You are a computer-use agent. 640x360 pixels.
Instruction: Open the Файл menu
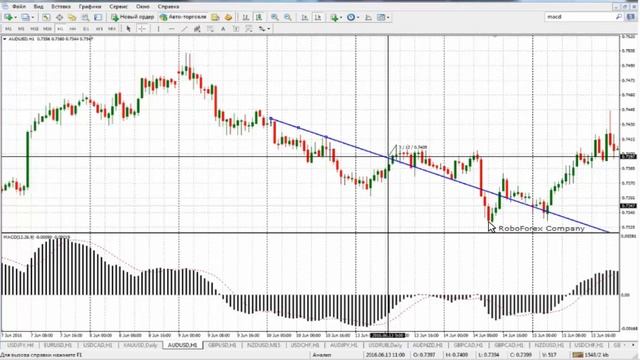tap(19, 7)
